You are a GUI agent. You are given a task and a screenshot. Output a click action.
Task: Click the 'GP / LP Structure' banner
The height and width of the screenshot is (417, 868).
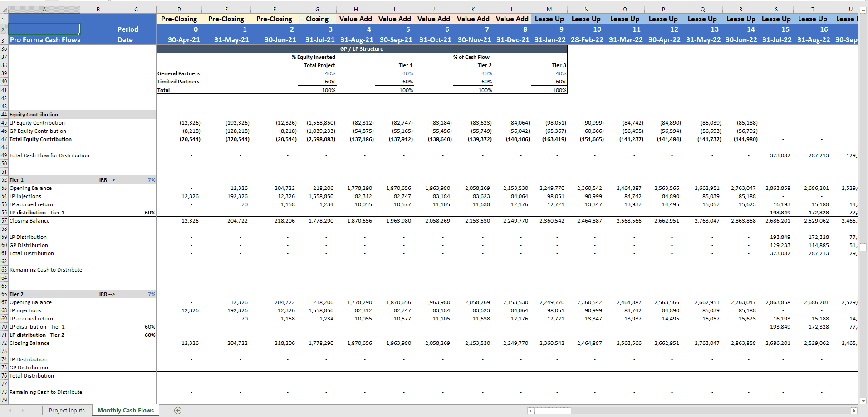coord(362,49)
